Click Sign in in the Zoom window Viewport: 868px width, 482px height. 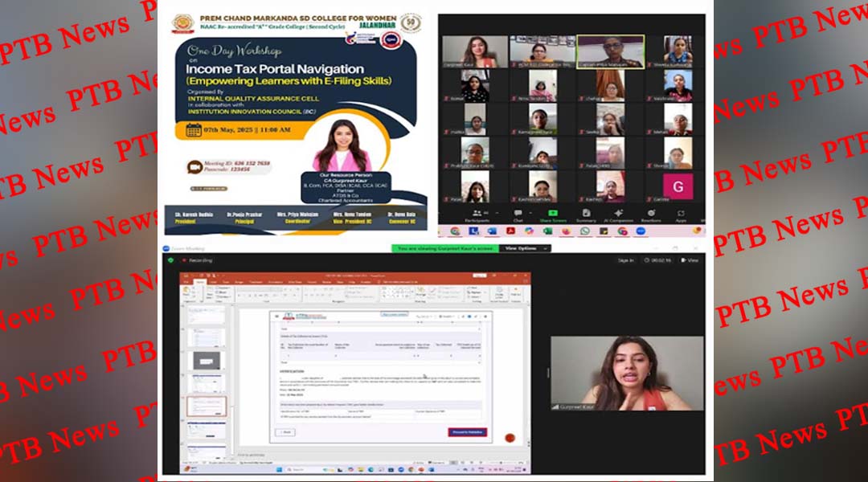625,260
